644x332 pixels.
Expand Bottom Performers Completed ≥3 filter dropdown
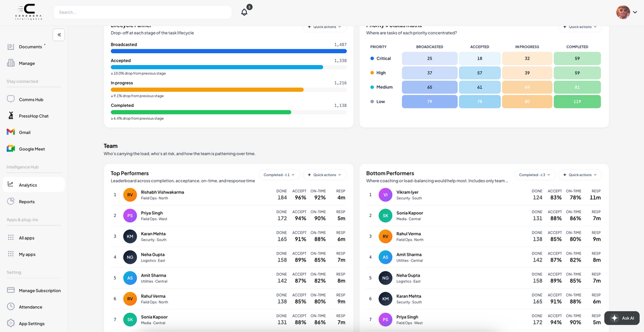[x=535, y=175]
